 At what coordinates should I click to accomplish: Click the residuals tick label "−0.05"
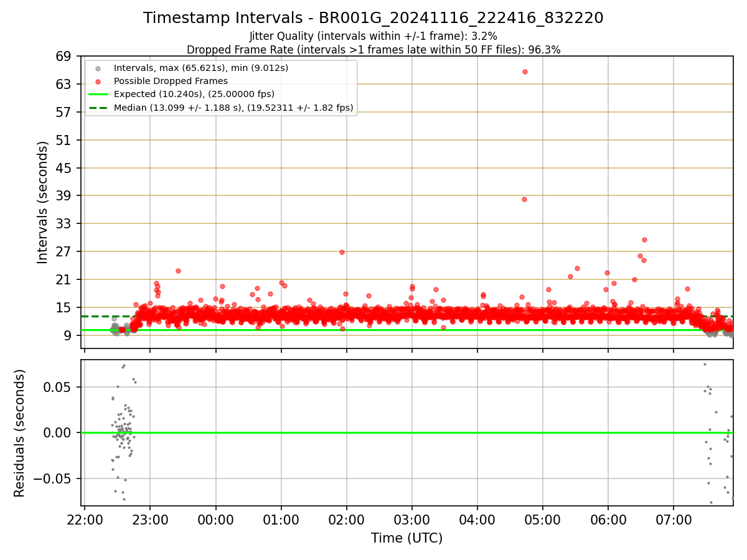pos(52,479)
